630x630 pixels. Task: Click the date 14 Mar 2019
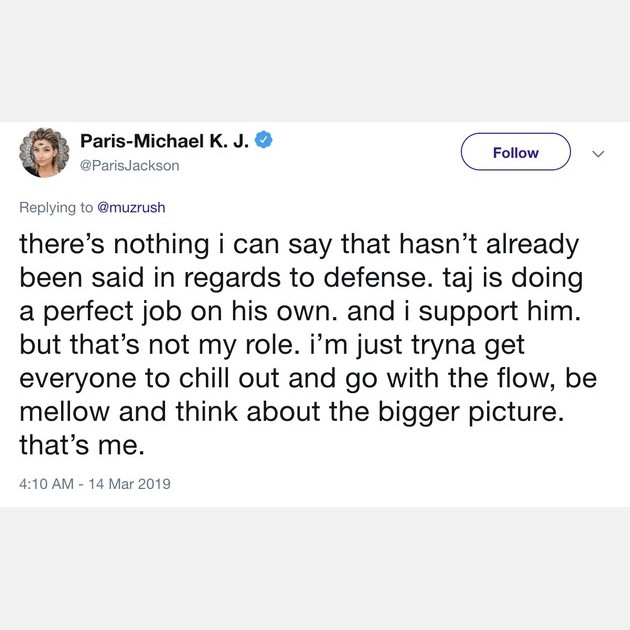click(x=129, y=484)
